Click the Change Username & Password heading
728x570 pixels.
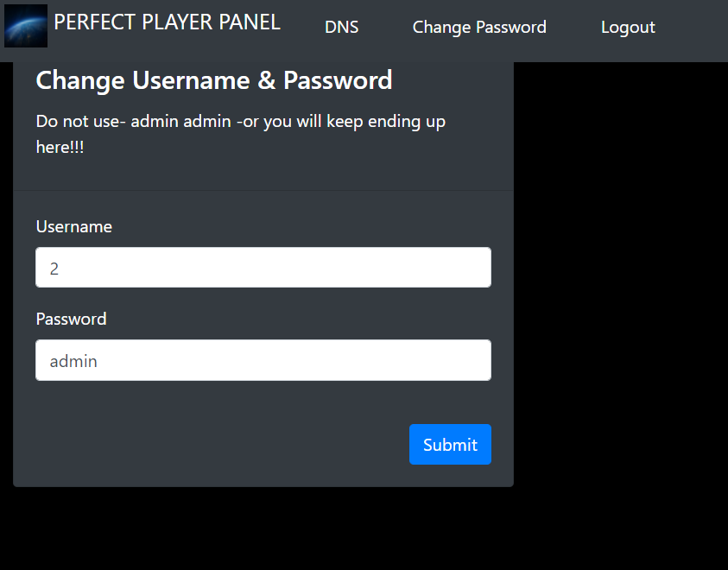click(x=214, y=80)
